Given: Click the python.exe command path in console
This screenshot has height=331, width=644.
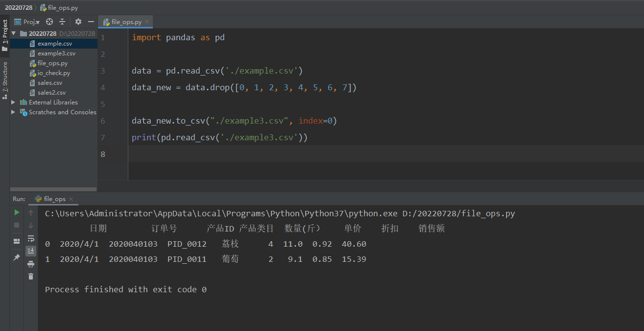Looking at the screenshot, I should click(x=221, y=213).
